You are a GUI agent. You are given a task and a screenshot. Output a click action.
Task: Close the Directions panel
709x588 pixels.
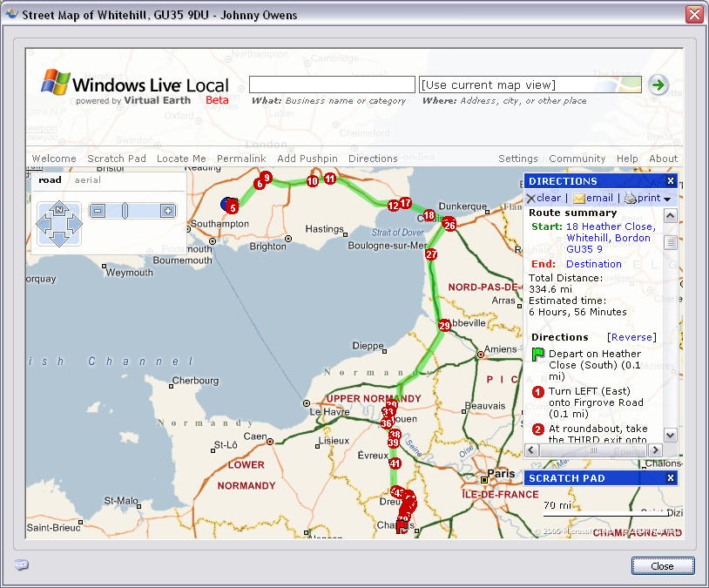[670, 181]
